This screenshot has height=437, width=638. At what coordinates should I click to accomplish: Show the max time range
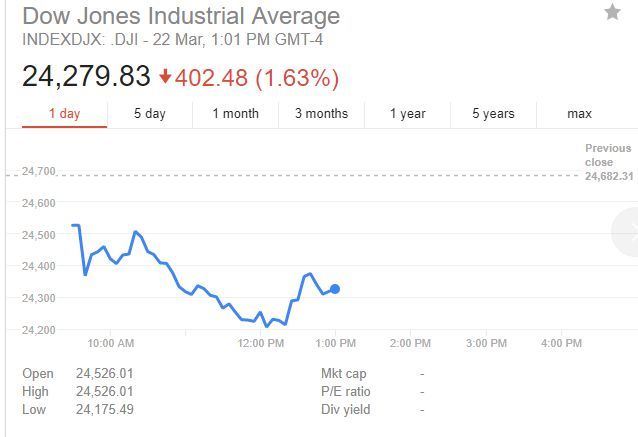point(579,114)
